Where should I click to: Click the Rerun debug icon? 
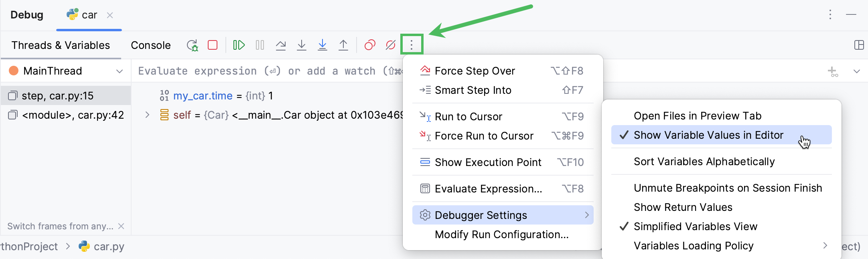[x=192, y=45]
